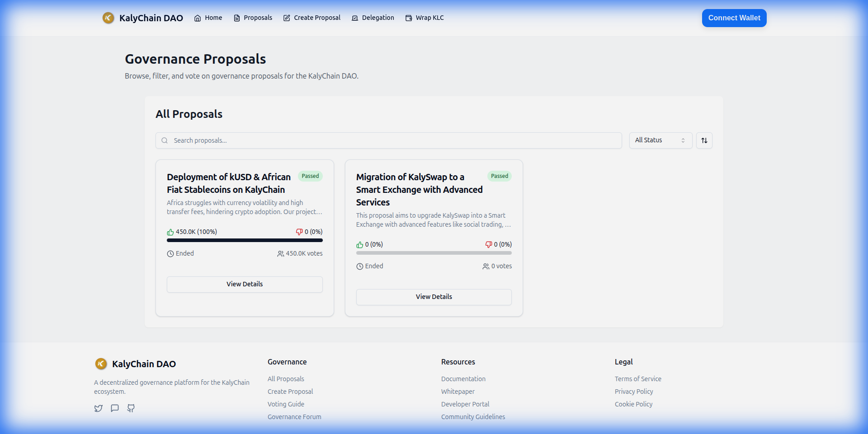Click the kUSD proposal vote progress bar
Screen dimensions: 868x434
[245, 240]
